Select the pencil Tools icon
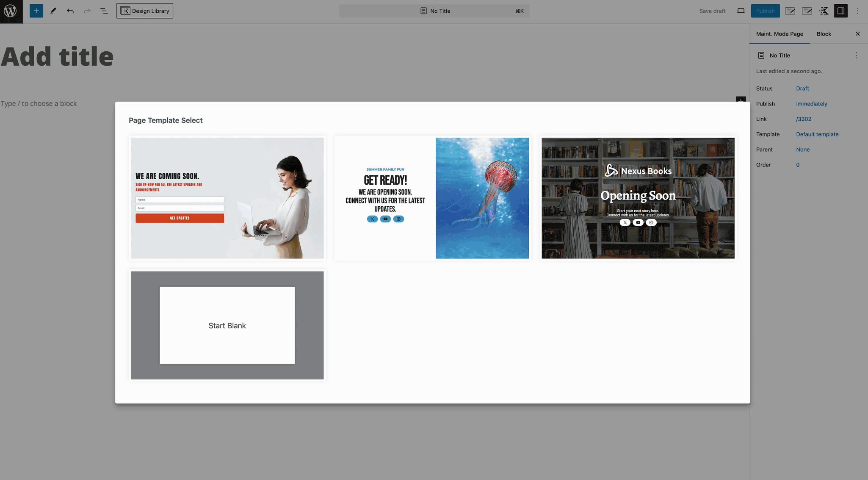Screen dimensions: 868x480 coord(53,11)
